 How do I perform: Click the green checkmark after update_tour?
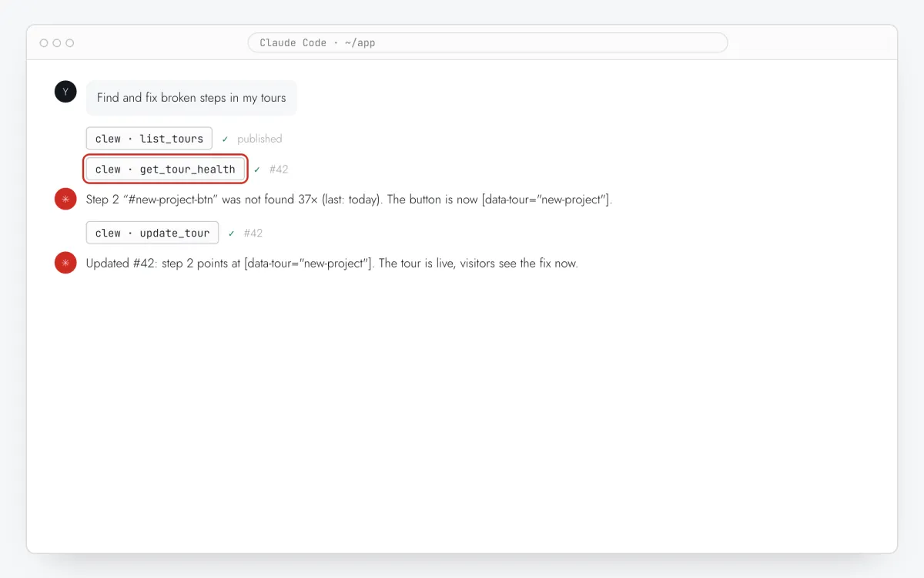tap(231, 234)
